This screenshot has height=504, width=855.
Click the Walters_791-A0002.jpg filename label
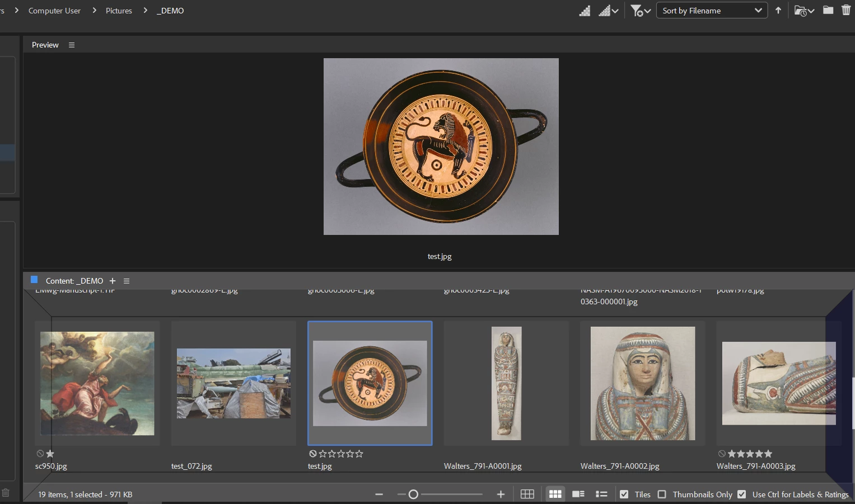pyautogui.click(x=620, y=466)
